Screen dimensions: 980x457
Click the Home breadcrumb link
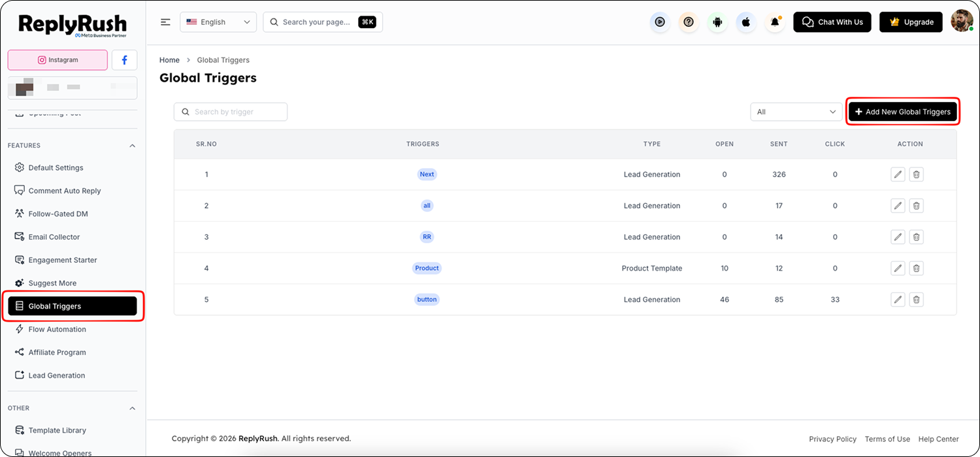[x=169, y=60]
